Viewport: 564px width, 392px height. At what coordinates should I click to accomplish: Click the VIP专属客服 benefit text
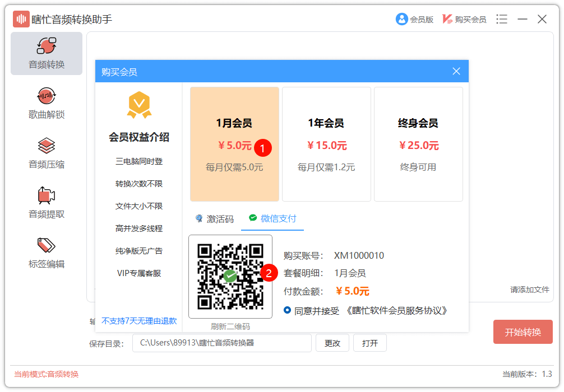tap(139, 273)
